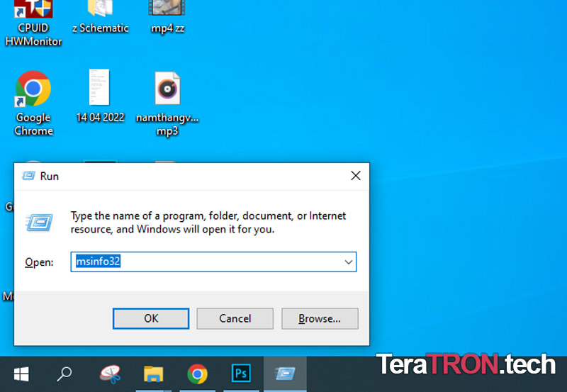Screen dimensions: 567x392
Task: Open Snipping Tool from taskbar
Action: pyautogui.click(x=110, y=374)
